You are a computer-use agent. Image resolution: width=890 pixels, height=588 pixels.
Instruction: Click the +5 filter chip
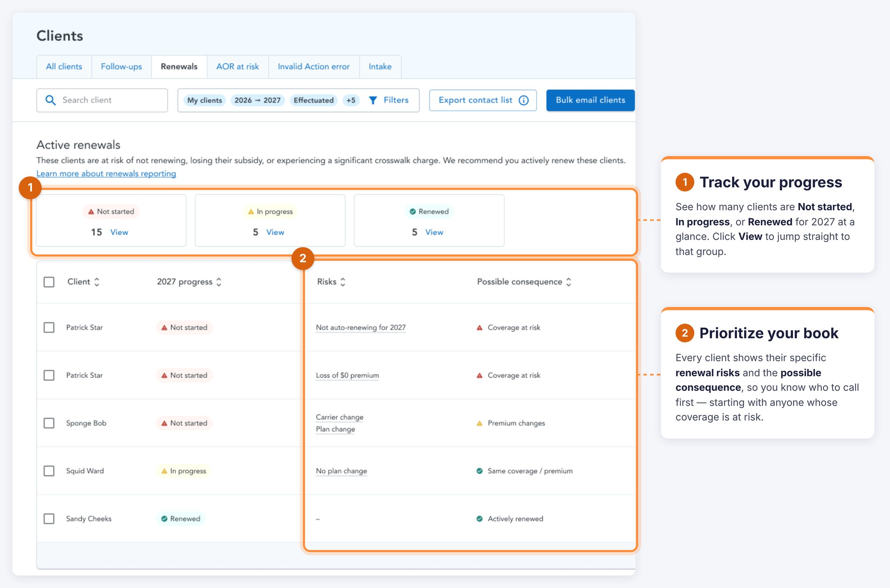(351, 101)
